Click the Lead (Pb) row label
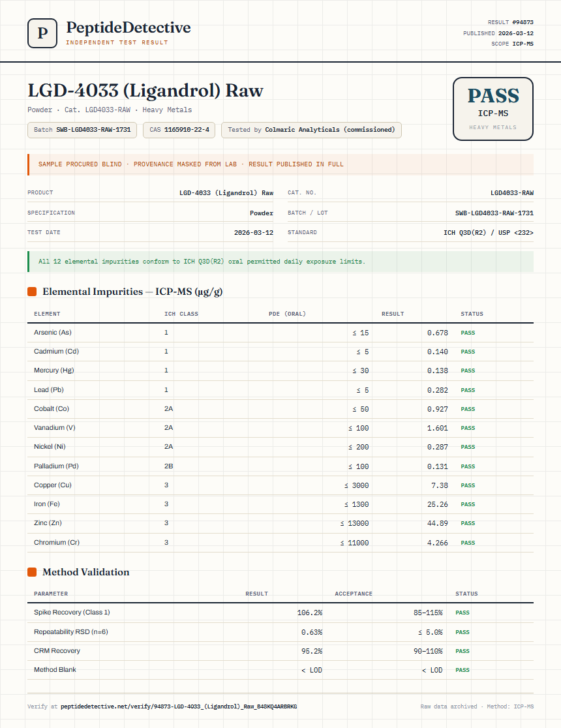This screenshot has width=561, height=728. (x=49, y=390)
